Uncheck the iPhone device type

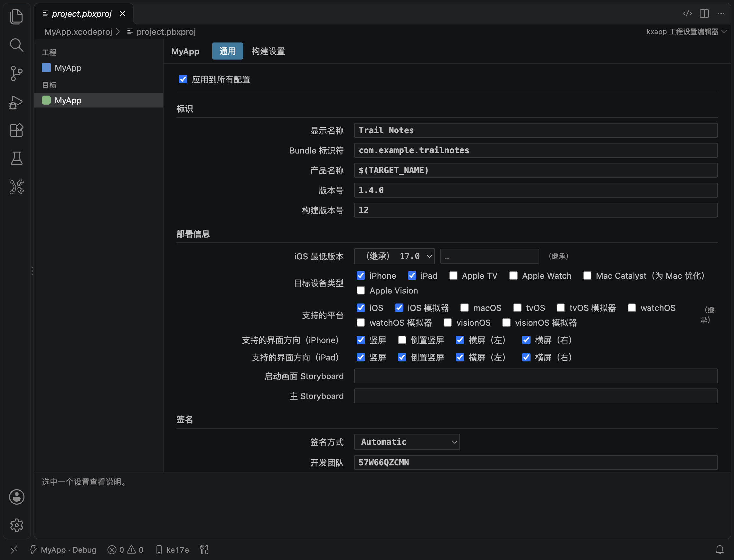pos(361,276)
